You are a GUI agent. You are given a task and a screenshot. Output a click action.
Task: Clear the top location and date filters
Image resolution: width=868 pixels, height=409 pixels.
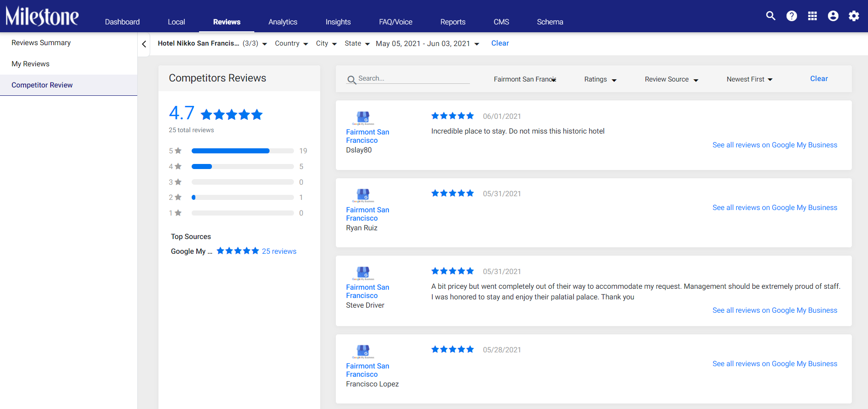500,43
